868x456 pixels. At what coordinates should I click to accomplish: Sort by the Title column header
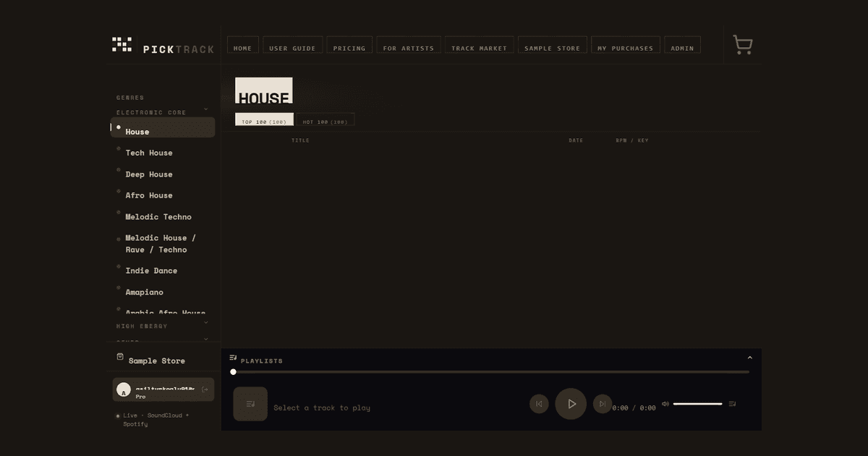[300, 140]
